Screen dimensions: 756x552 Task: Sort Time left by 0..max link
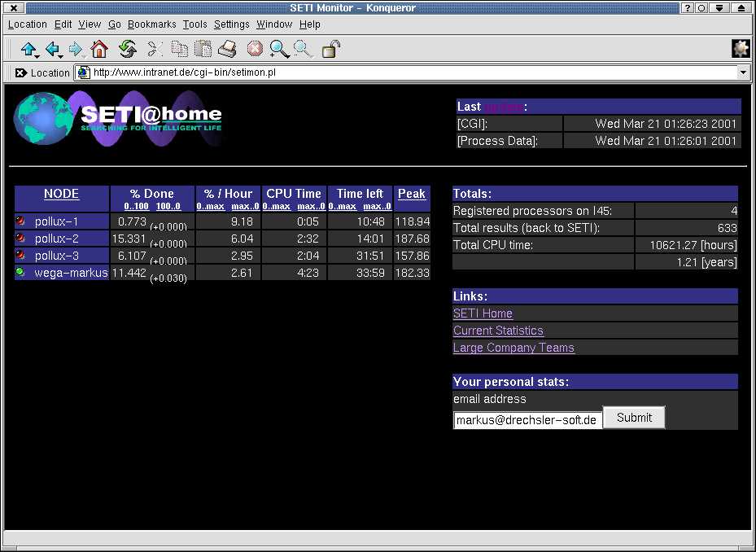pos(343,206)
